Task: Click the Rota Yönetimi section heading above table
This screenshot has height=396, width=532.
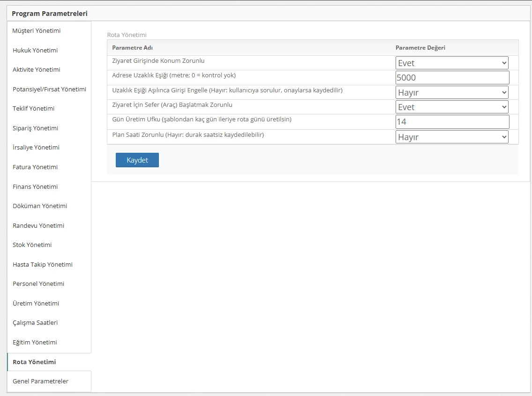Action: tap(127, 35)
